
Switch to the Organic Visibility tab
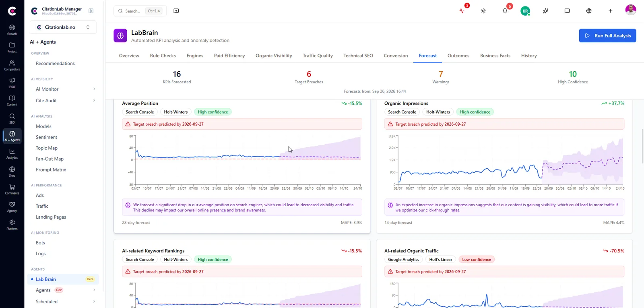274,56
